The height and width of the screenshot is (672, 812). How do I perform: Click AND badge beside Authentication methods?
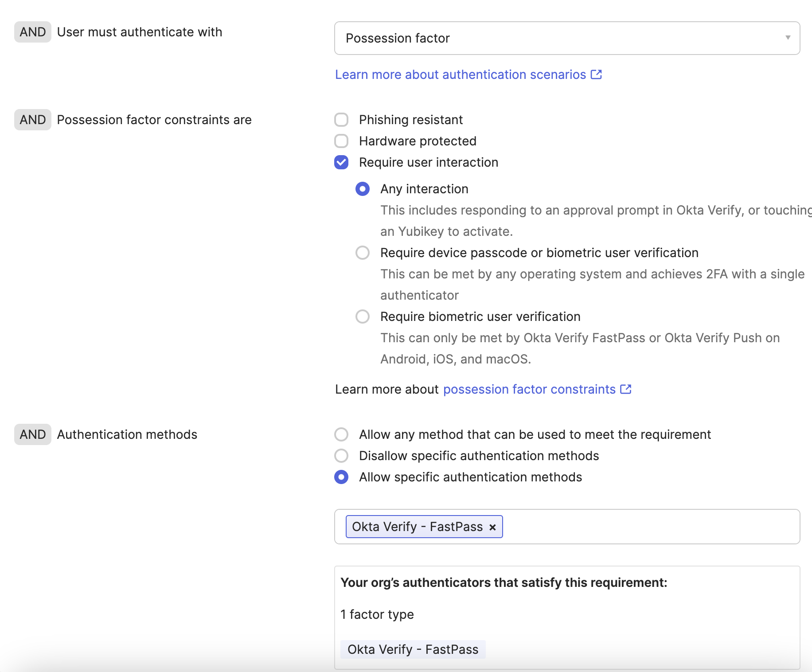tap(33, 434)
